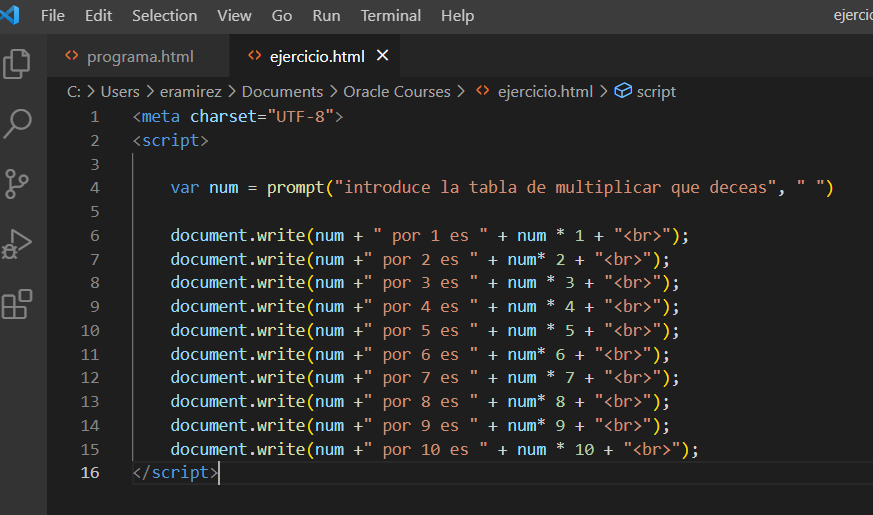Close the ejercicio.html tab
This screenshot has height=515, width=873.
(x=382, y=56)
